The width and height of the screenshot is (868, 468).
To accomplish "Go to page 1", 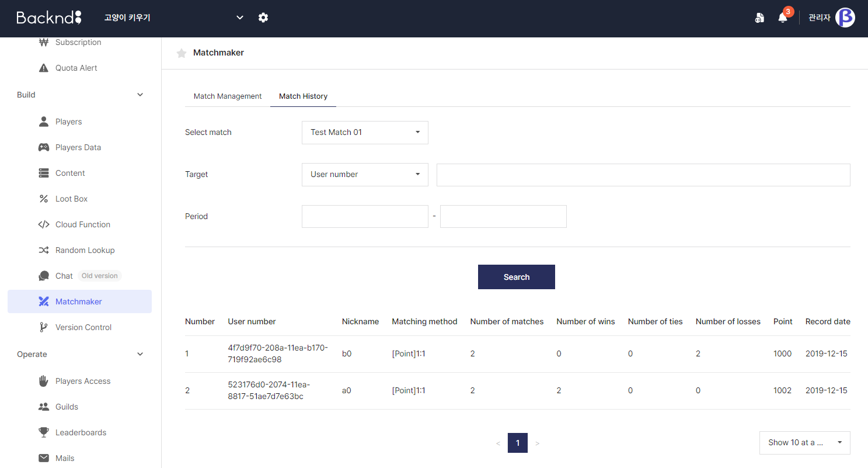I will [518, 443].
